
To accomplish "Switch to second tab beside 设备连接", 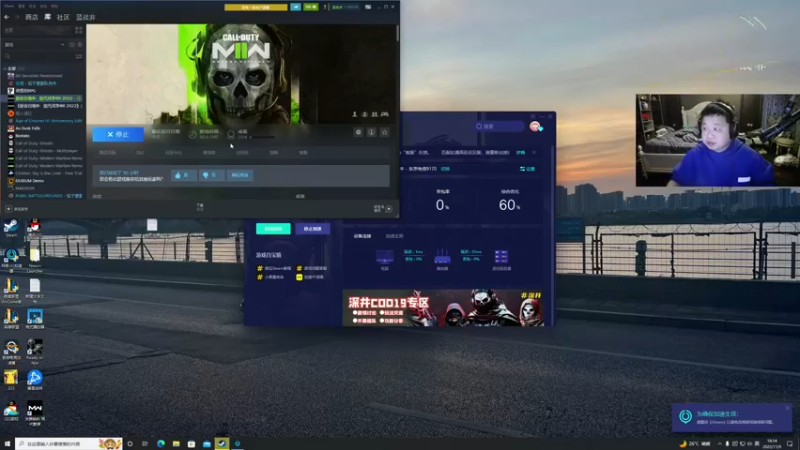I will coord(394,236).
